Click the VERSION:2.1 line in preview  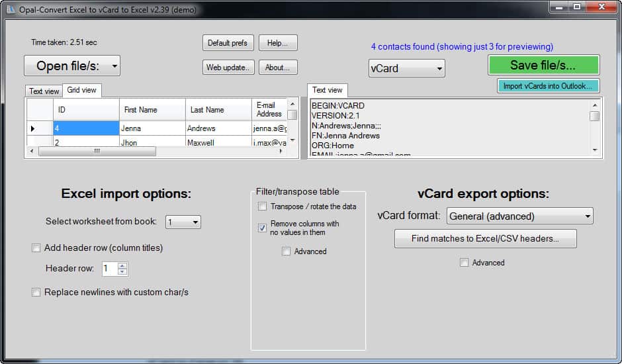335,116
